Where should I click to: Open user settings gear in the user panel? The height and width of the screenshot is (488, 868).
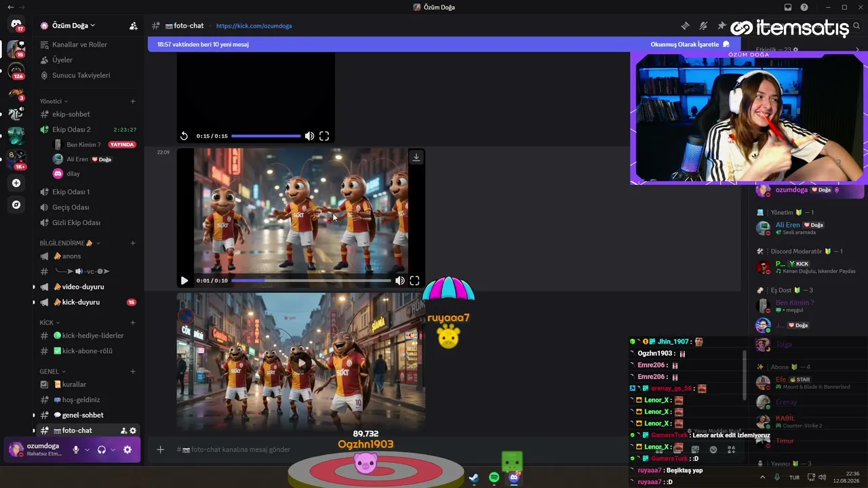127,449
